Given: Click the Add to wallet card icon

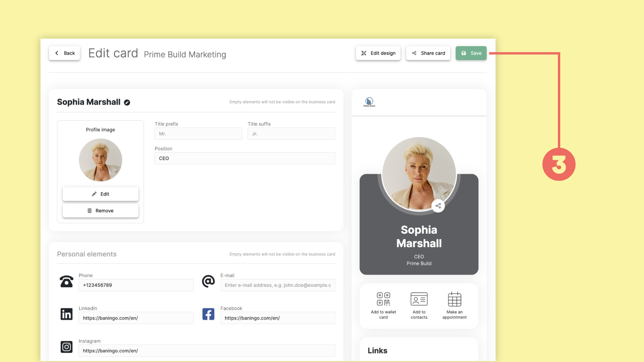Looking at the screenshot, I should point(383,299).
